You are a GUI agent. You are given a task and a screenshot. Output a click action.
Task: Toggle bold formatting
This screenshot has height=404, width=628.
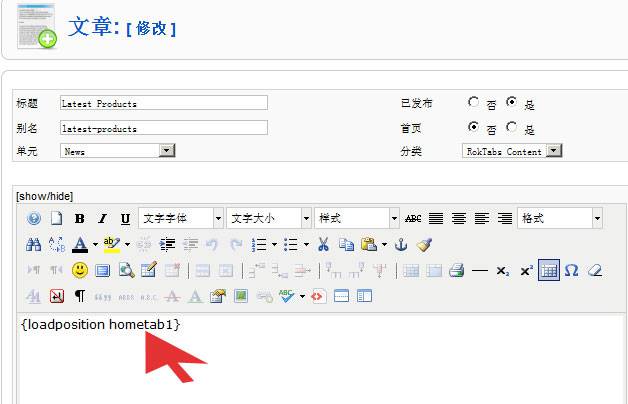[x=79, y=219]
